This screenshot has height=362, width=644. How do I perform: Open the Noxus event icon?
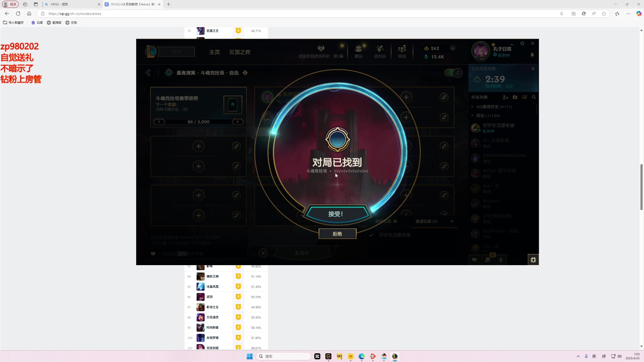pyautogui.click(x=321, y=49)
